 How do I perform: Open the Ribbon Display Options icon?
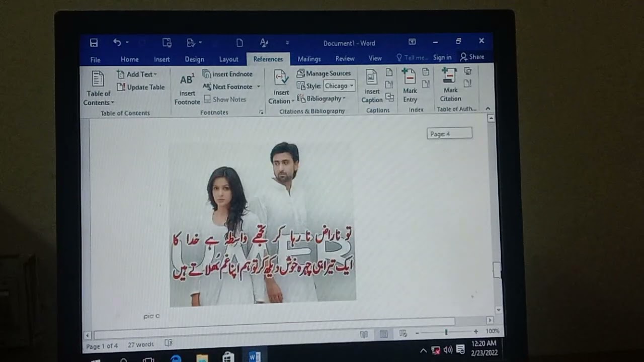click(x=412, y=42)
